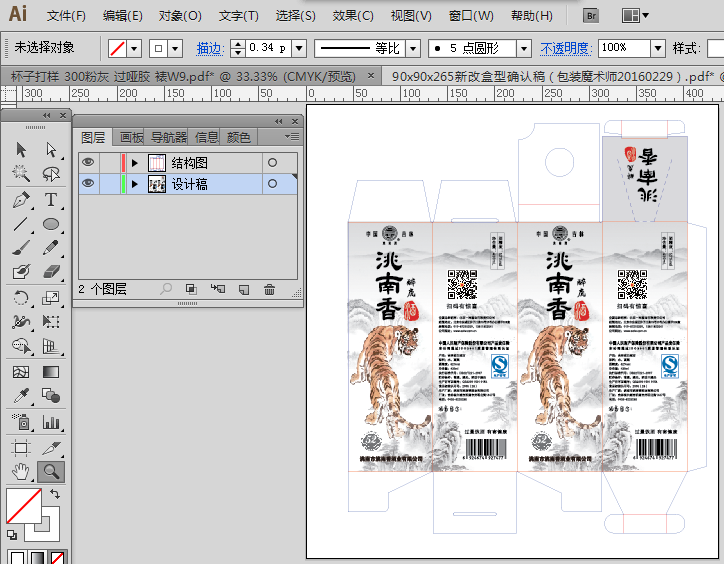Select the Warp tool
The height and width of the screenshot is (564, 724).
(x=21, y=321)
